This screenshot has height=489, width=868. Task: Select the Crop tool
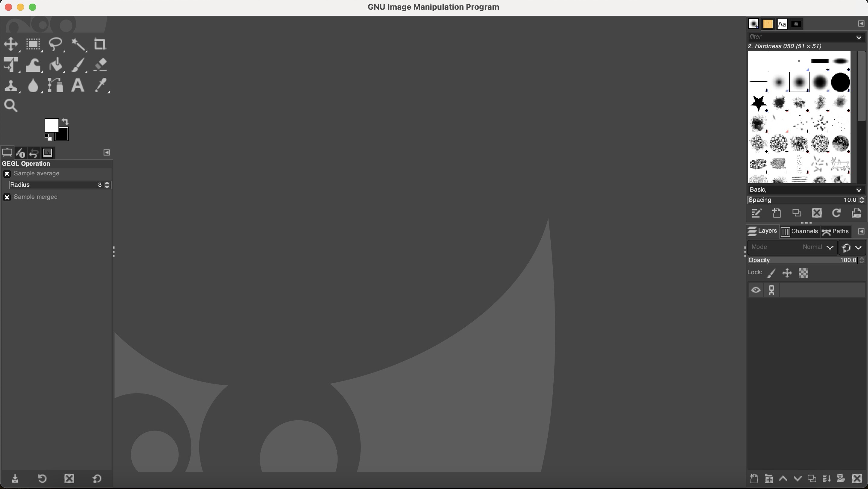tap(100, 44)
